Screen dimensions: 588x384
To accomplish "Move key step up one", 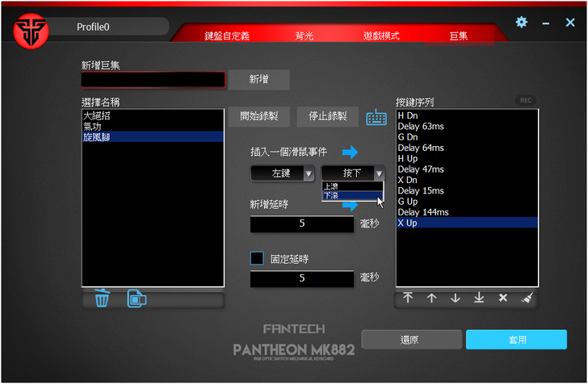I will [431, 298].
